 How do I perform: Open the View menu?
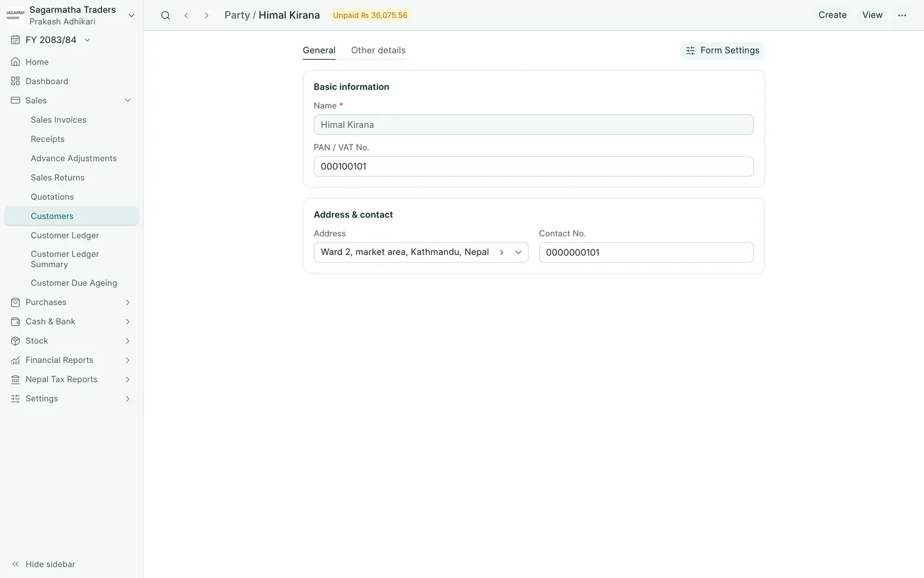(x=872, y=15)
